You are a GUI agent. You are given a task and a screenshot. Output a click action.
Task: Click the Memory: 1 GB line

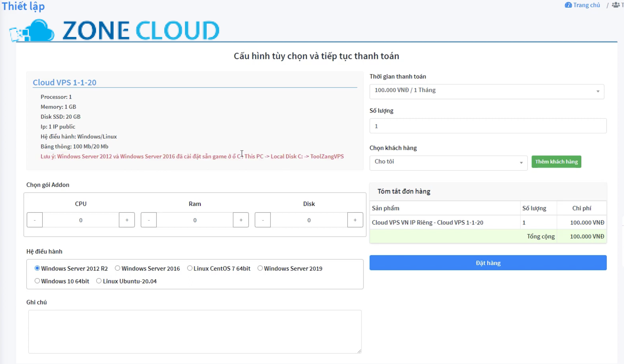coord(58,107)
